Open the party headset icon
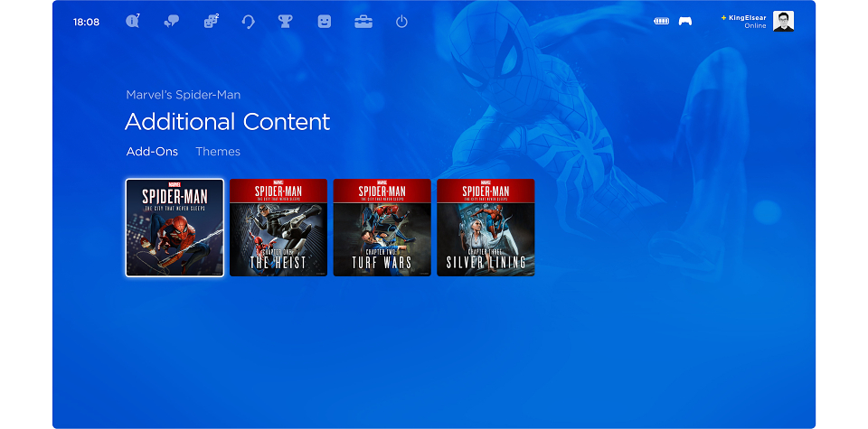The image size is (868, 429). [x=249, y=22]
